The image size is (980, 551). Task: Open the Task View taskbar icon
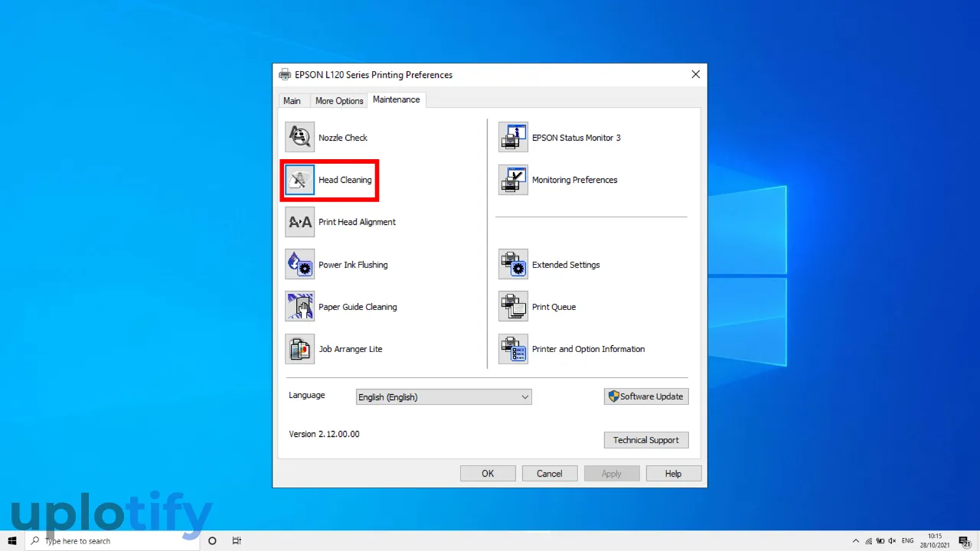pyautogui.click(x=237, y=540)
